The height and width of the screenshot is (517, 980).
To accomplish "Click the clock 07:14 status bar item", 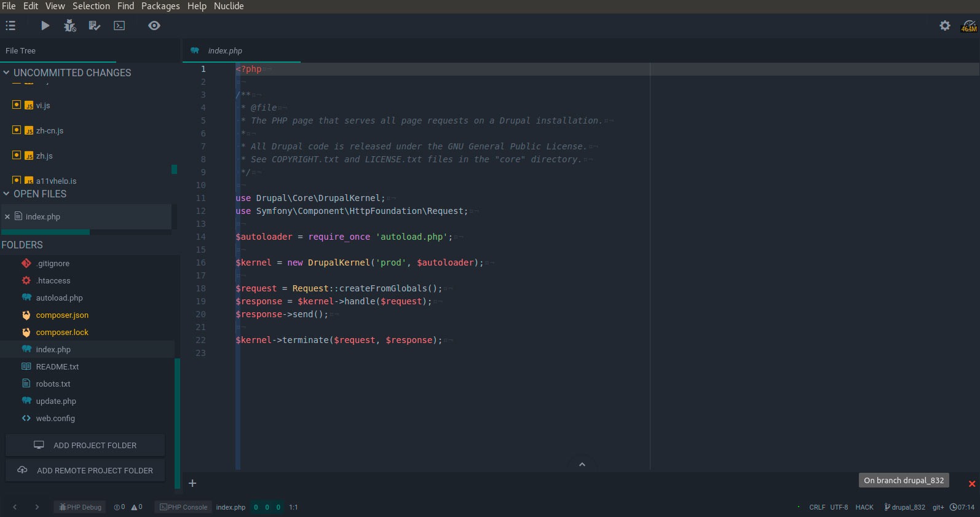I will pyautogui.click(x=962, y=507).
